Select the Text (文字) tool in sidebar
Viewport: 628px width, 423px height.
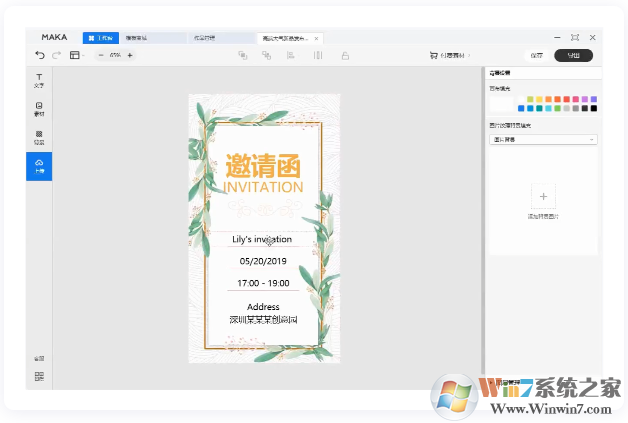point(39,79)
